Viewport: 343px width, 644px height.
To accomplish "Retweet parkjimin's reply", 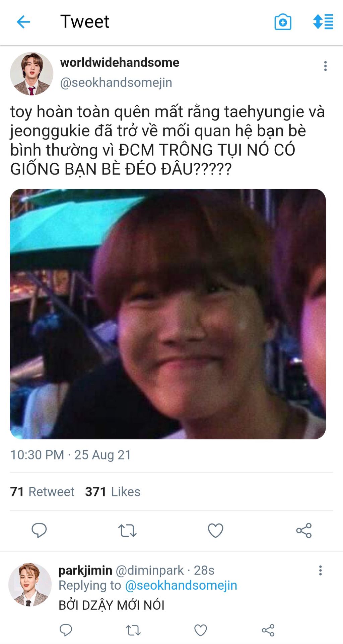I will coord(133,631).
